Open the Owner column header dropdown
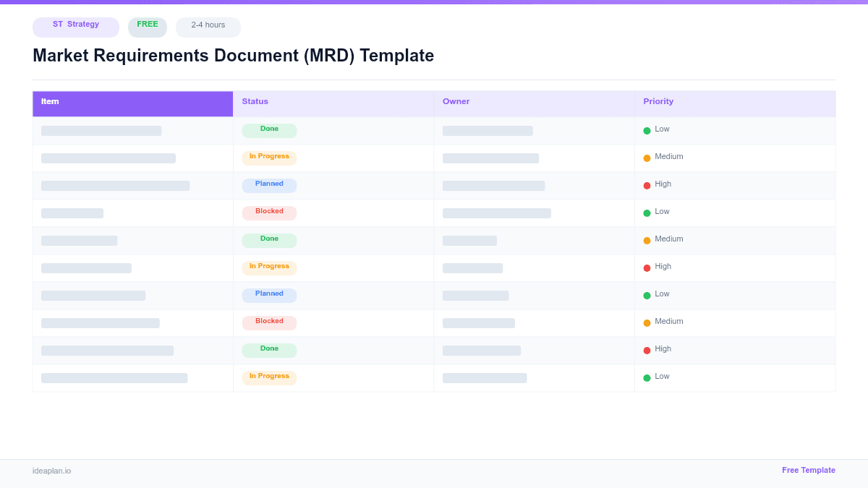Viewport: 868px width, 488px height. tap(456, 101)
